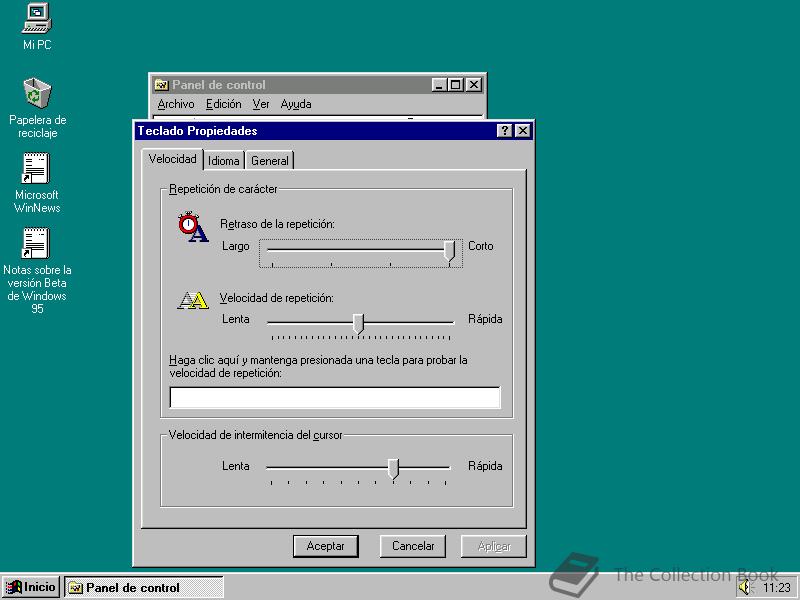Image resolution: width=800 pixels, height=600 pixels.
Task: Open Ayuda menu in Panel de control
Action: [296, 104]
